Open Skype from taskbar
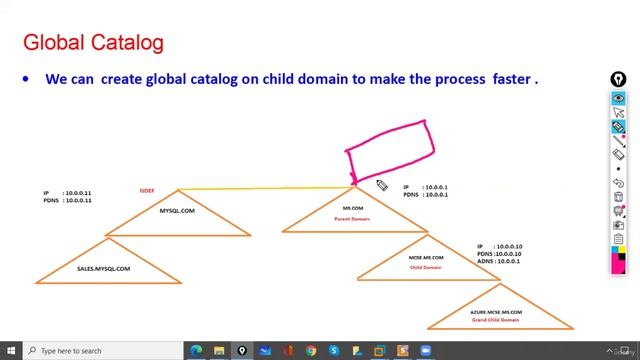This screenshot has height=360, width=640. coord(334,351)
